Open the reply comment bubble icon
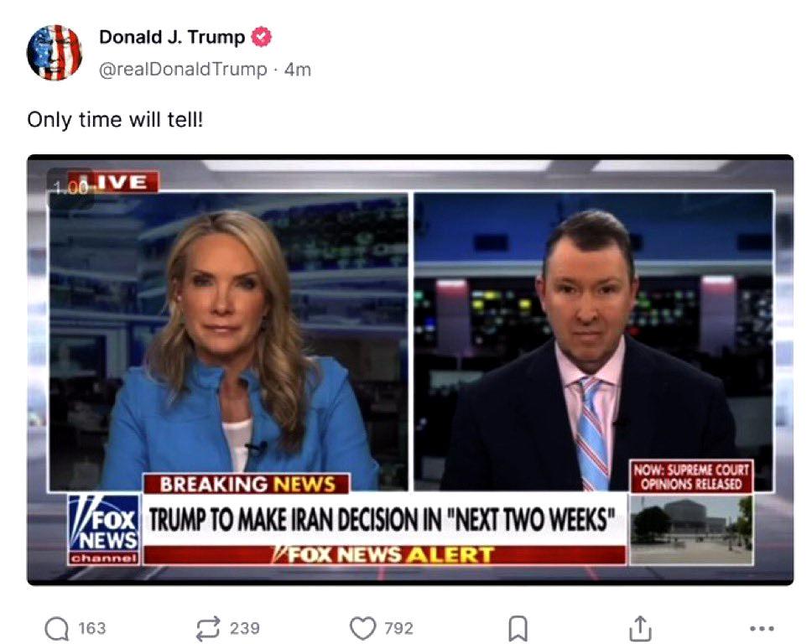812x644 pixels. coord(56,628)
